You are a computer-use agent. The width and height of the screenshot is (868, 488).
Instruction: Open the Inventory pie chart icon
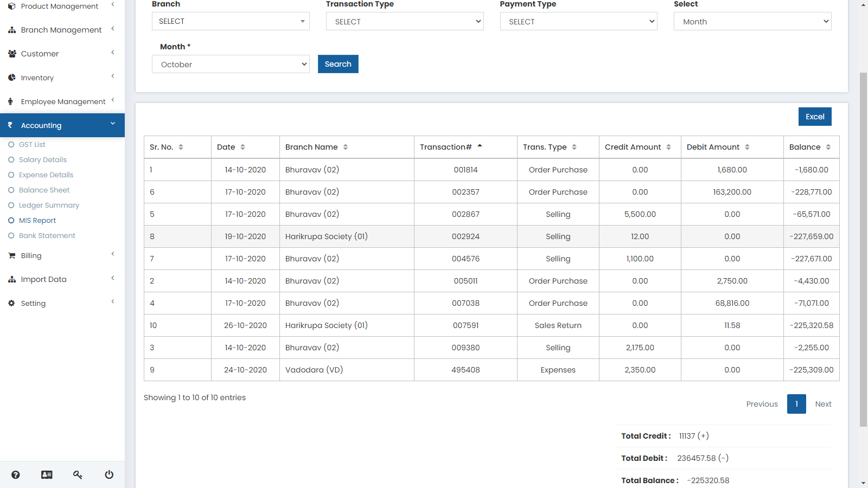click(11, 77)
